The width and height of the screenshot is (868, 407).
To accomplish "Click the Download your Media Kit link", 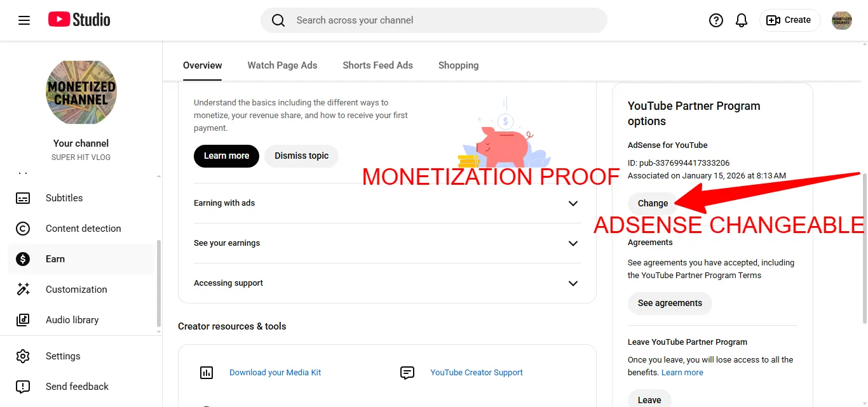I will (x=275, y=373).
